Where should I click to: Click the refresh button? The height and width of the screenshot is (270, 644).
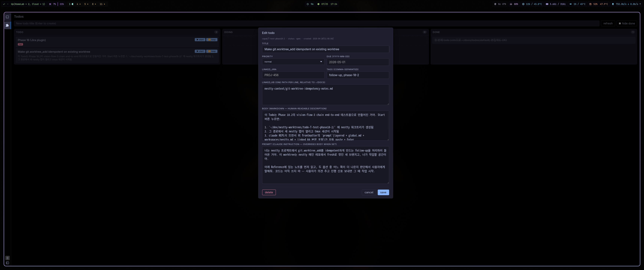[x=608, y=23]
